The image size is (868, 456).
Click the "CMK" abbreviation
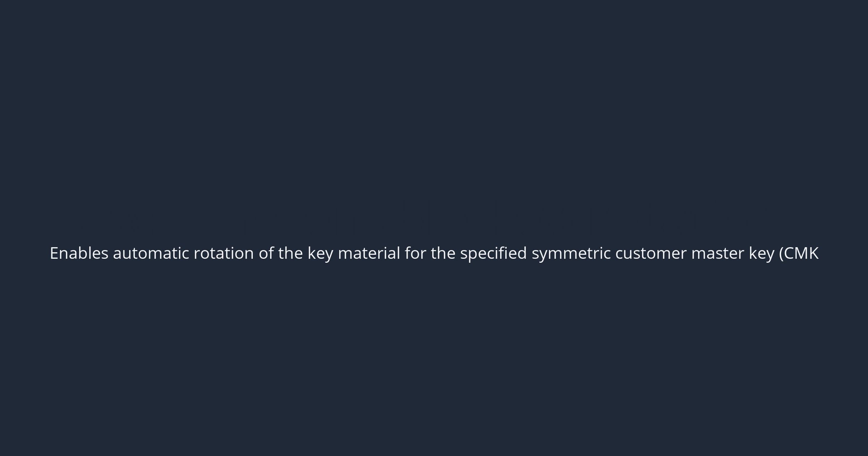coord(801,253)
